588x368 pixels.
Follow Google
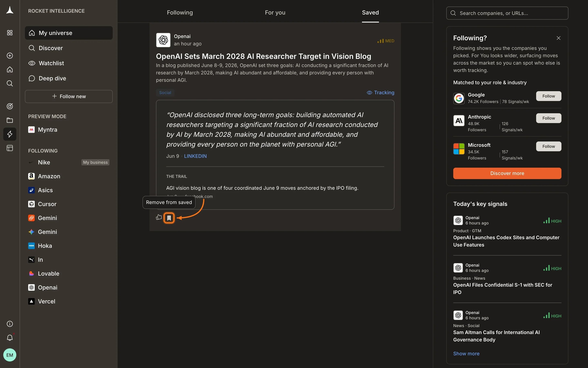click(x=549, y=96)
